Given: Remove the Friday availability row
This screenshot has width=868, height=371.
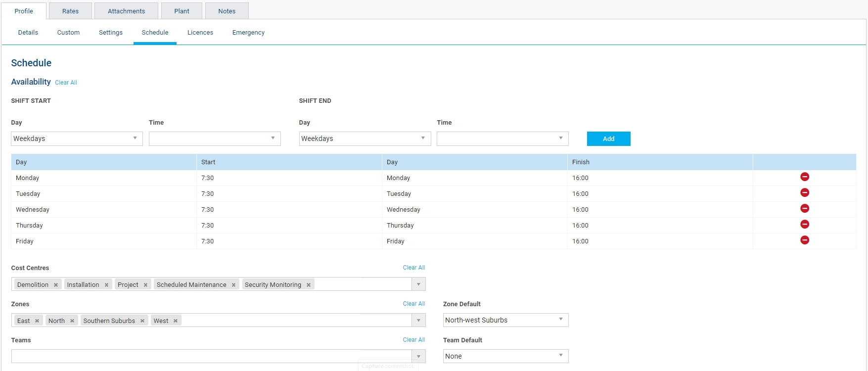Looking at the screenshot, I should point(804,240).
